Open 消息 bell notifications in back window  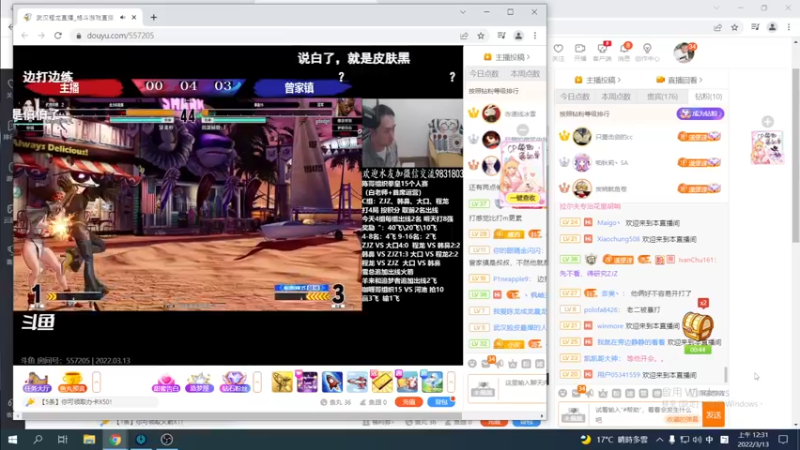point(624,52)
